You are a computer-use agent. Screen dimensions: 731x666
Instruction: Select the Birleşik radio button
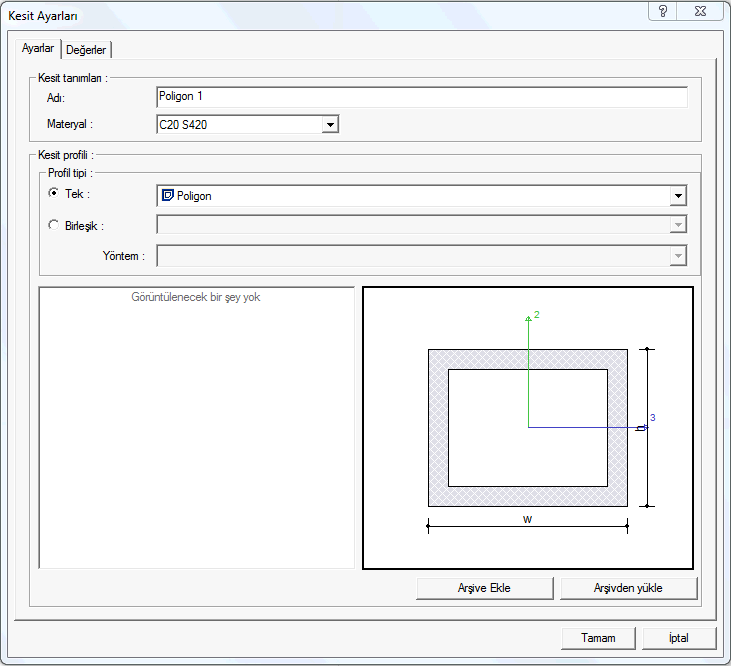coord(54,225)
